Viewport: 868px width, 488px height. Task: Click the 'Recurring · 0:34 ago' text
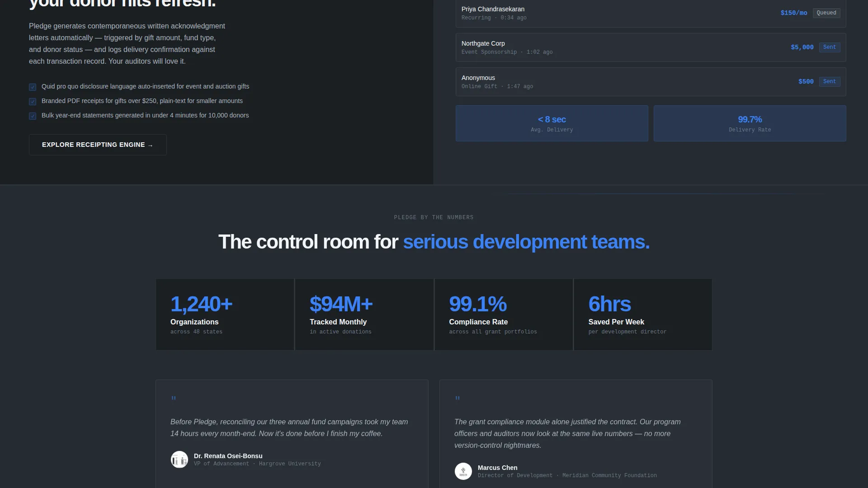[x=494, y=18]
